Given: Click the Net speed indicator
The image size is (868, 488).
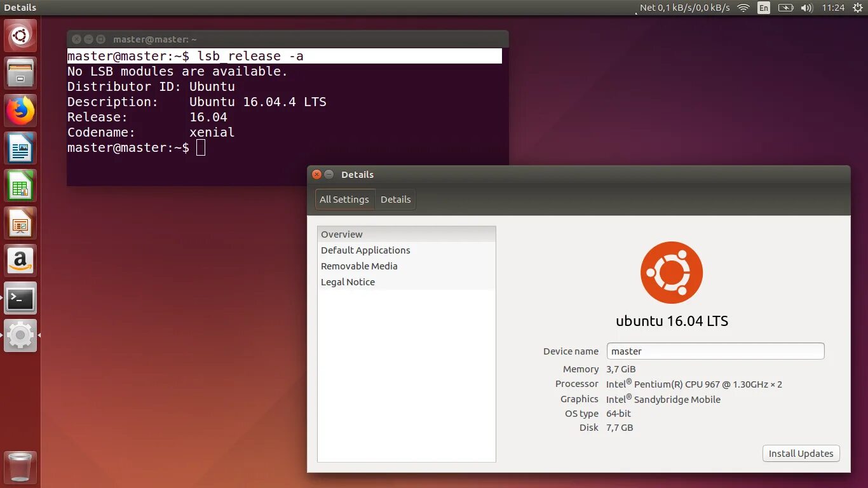Looking at the screenshot, I should click(684, 8).
